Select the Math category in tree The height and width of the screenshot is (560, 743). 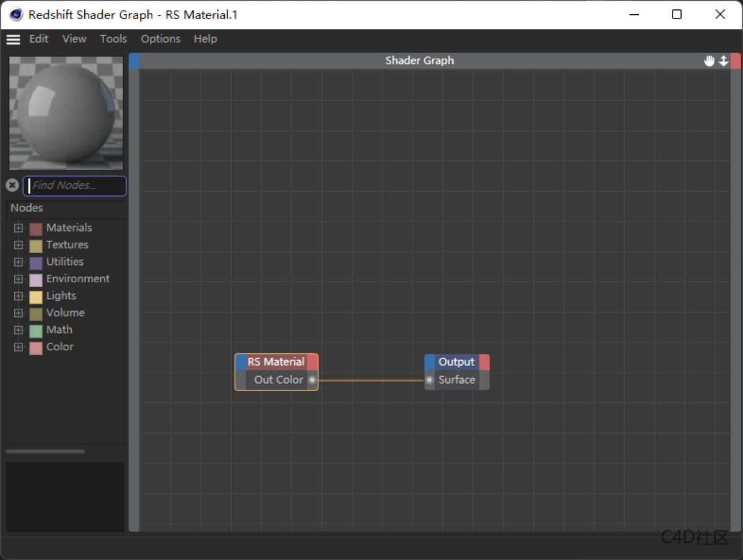point(59,330)
